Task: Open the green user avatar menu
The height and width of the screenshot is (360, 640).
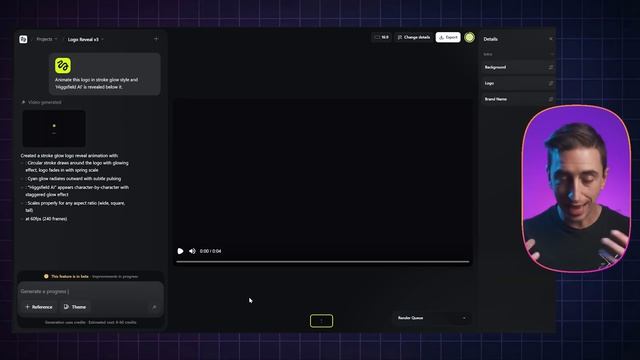Action: 469,37
